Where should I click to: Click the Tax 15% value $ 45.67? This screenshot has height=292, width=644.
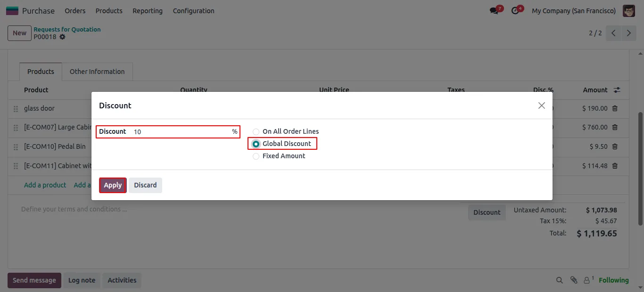[606, 221]
